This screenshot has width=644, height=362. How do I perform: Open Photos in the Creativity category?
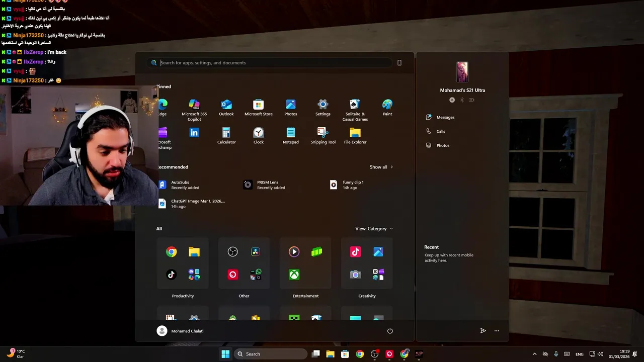(378, 252)
